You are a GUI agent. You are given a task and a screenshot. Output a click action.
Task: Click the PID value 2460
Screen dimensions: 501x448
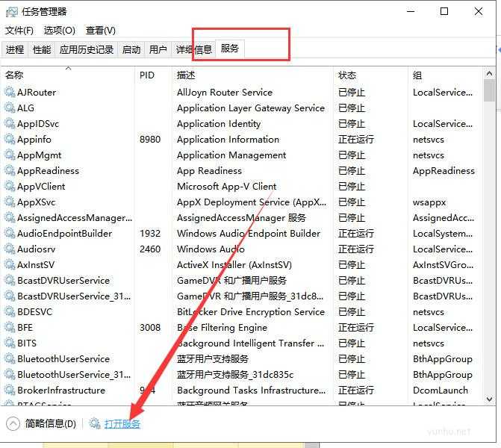pyautogui.click(x=150, y=249)
